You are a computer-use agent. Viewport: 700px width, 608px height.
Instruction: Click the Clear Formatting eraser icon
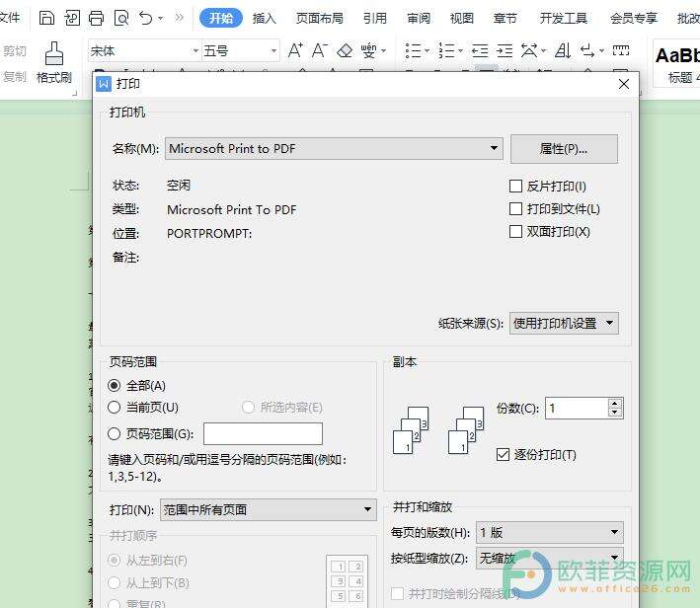point(345,50)
